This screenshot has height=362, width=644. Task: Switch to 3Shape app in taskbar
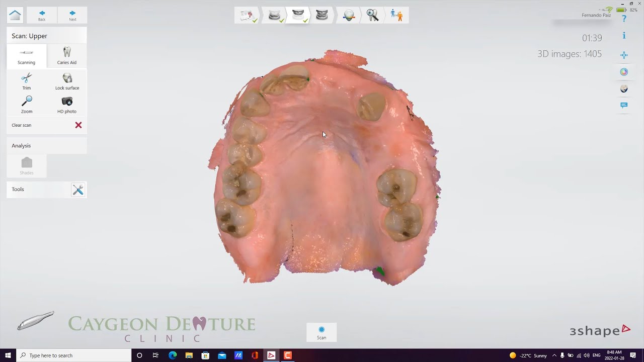[271, 355]
